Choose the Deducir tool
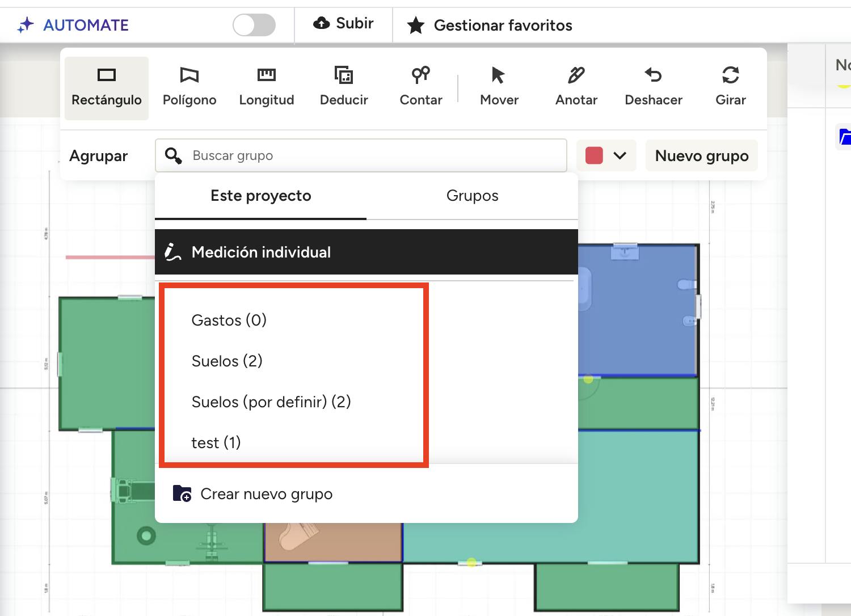The width and height of the screenshot is (851, 616). 344,87
